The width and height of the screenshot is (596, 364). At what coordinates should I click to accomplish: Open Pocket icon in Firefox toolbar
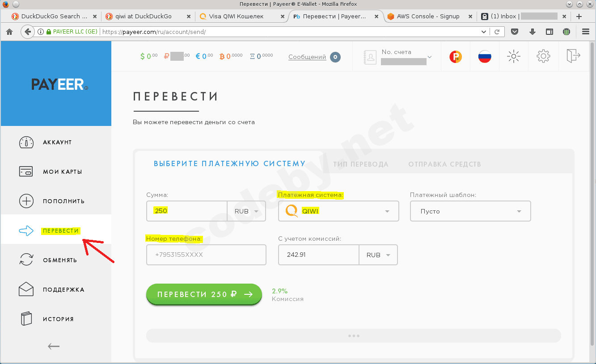(x=515, y=32)
